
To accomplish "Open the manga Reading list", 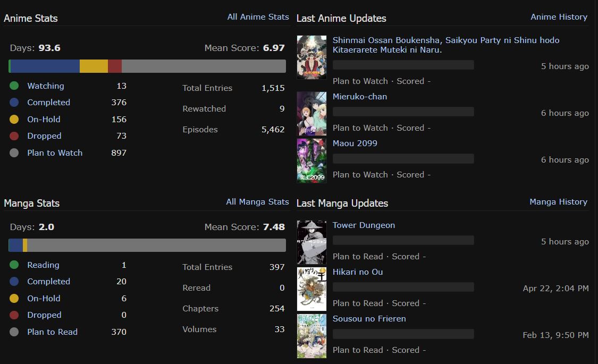I will (43, 265).
